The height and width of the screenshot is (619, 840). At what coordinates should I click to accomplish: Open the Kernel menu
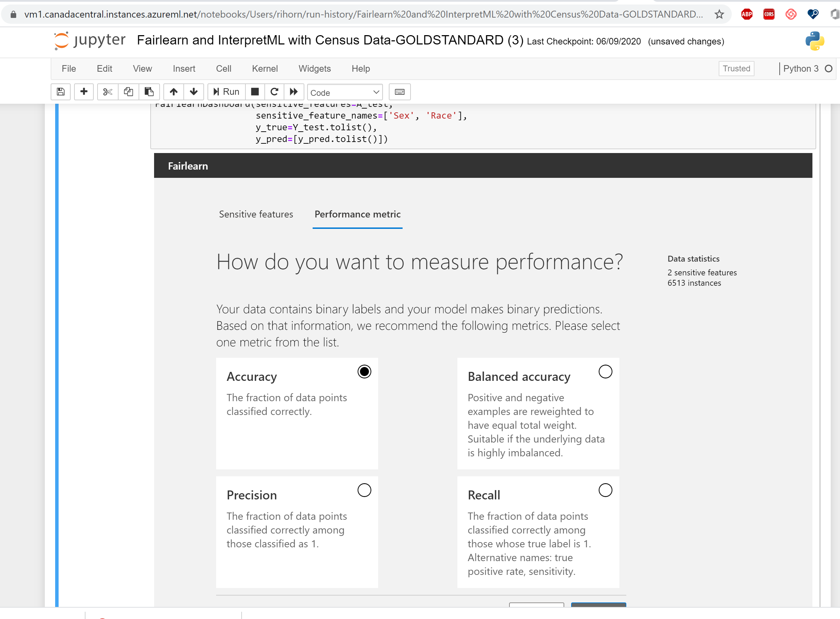pyautogui.click(x=264, y=69)
